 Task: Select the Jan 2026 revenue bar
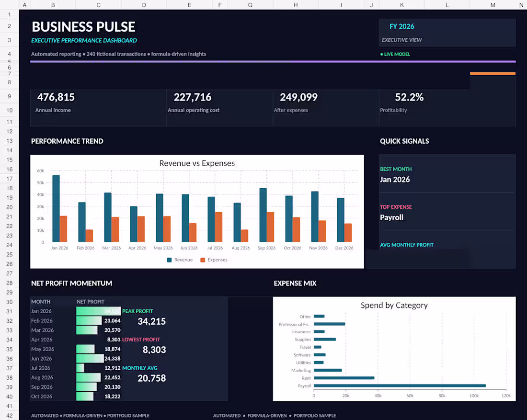click(x=56, y=208)
